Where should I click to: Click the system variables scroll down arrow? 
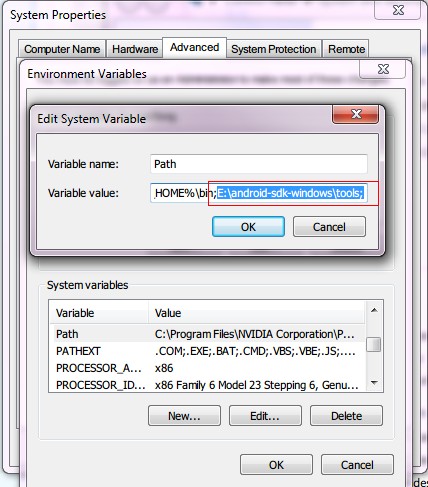pos(374,383)
